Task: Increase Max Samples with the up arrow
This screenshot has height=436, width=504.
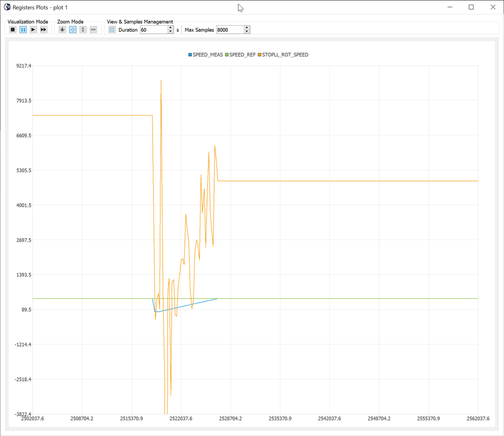Action: [x=247, y=28]
